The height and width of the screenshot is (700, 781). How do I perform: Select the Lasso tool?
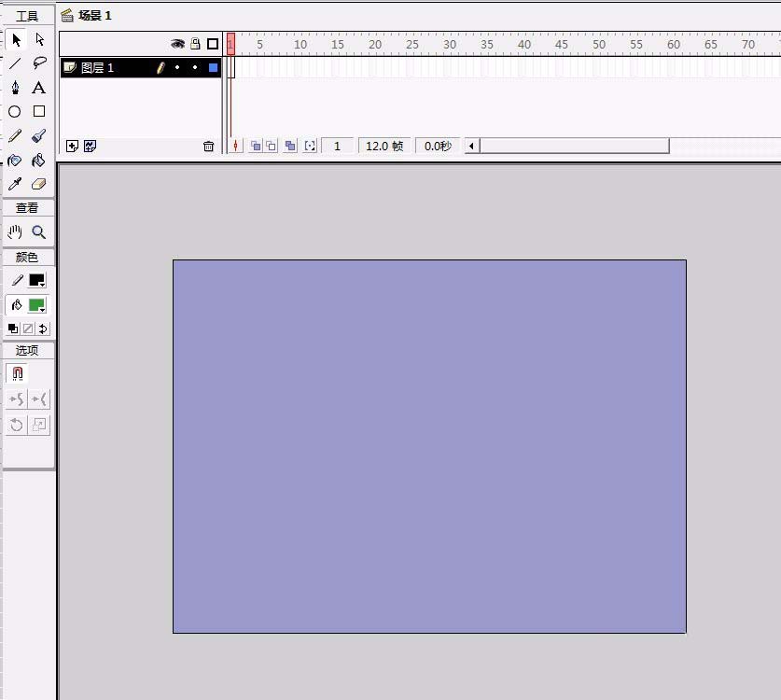[39, 63]
